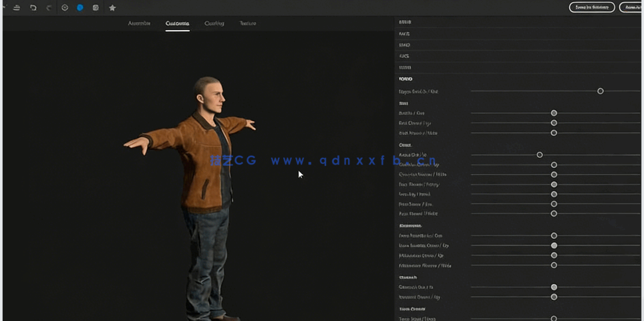The height and width of the screenshot is (321, 644).
Task: Expand the HEAD customization section
Action: pos(405,45)
